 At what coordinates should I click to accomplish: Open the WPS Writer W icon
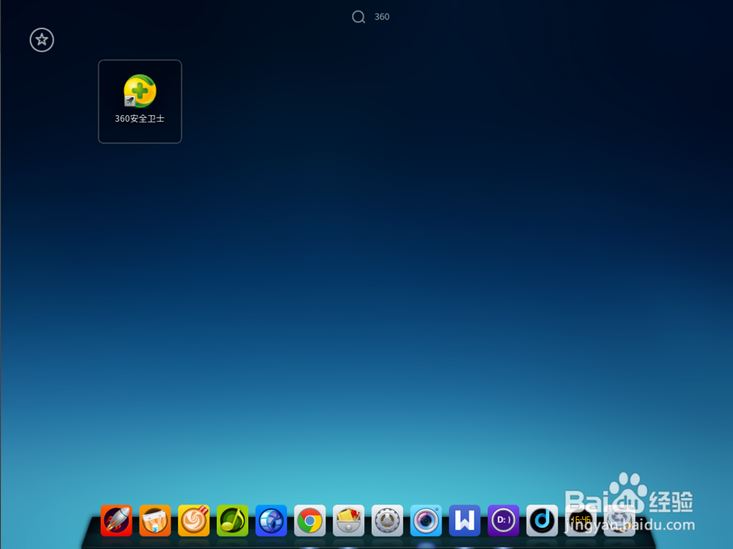pos(464,520)
